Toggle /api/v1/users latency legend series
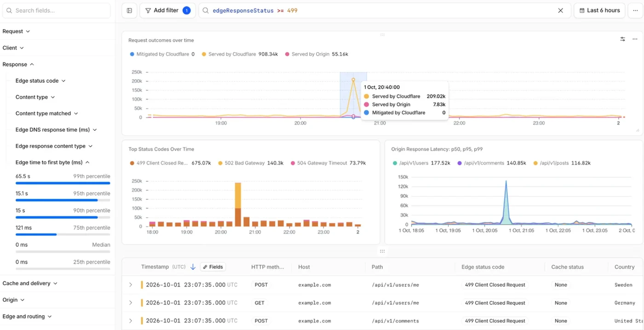Viewport: 644px width, 330px height. click(421, 163)
